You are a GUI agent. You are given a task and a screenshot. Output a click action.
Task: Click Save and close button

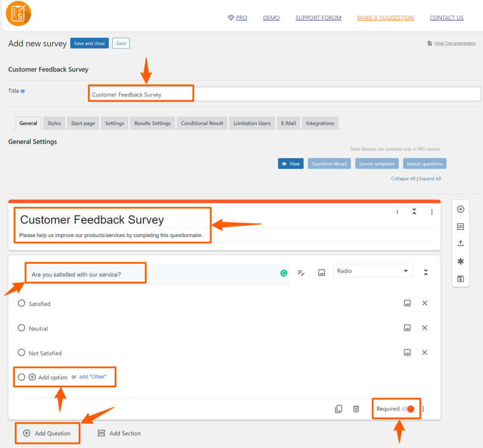(89, 43)
